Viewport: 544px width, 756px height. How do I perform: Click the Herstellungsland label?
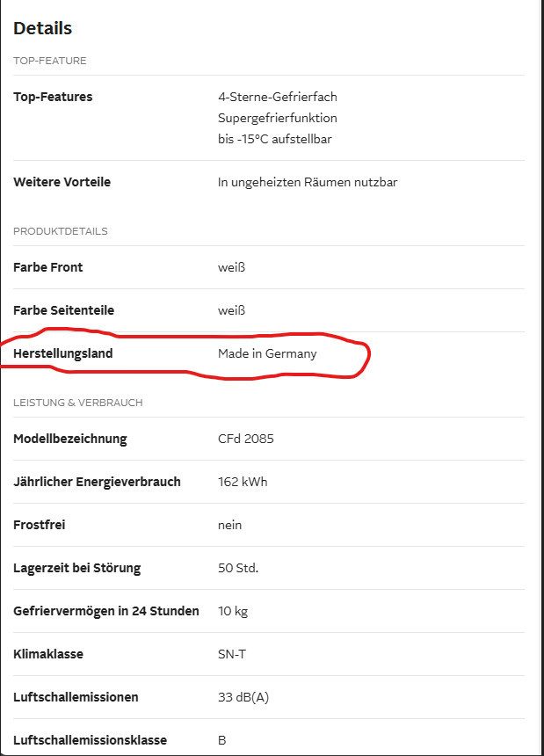point(62,353)
